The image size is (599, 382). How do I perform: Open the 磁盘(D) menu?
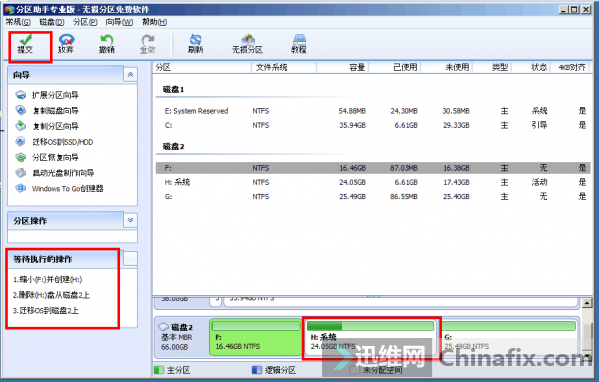click(x=52, y=22)
